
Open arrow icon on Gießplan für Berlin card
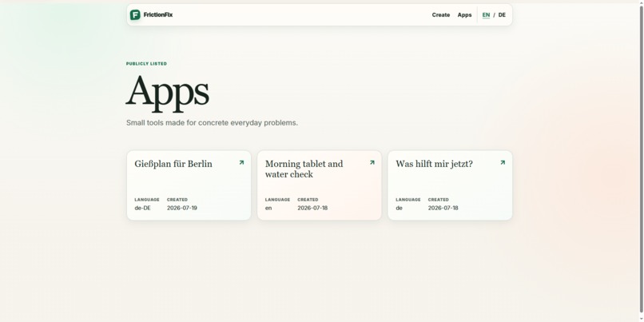click(241, 163)
